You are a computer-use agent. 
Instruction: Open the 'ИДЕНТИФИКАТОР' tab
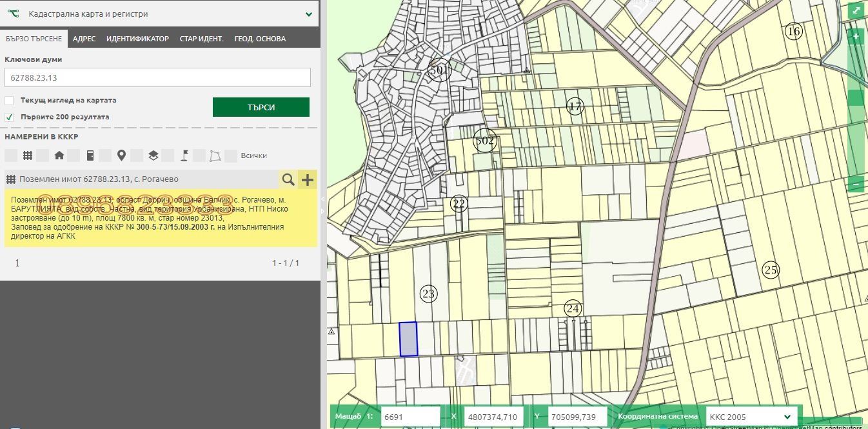tap(137, 39)
